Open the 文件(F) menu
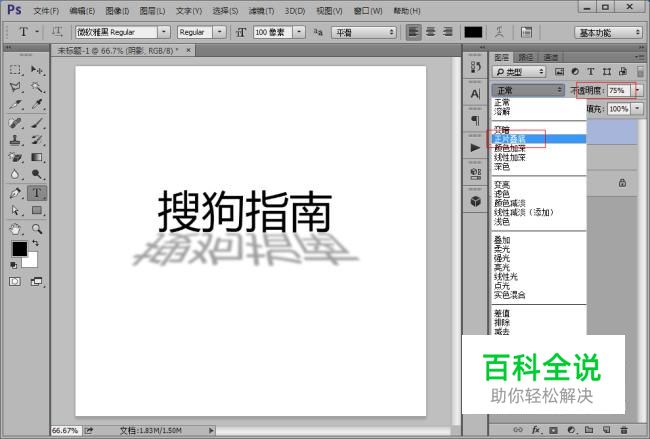 (x=46, y=11)
